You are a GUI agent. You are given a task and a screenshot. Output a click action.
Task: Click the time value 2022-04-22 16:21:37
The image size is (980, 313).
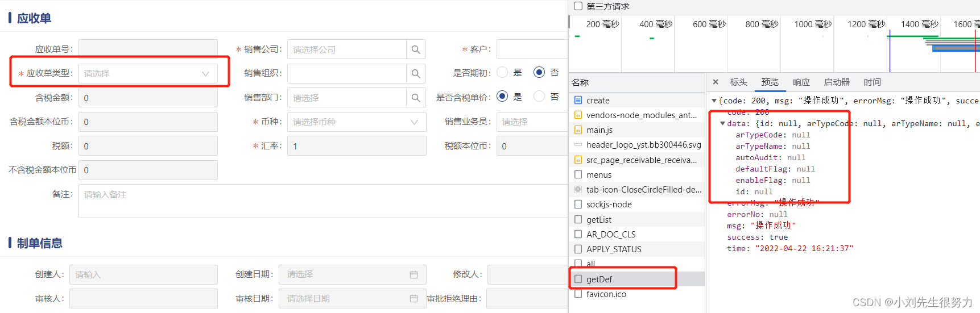click(x=804, y=248)
